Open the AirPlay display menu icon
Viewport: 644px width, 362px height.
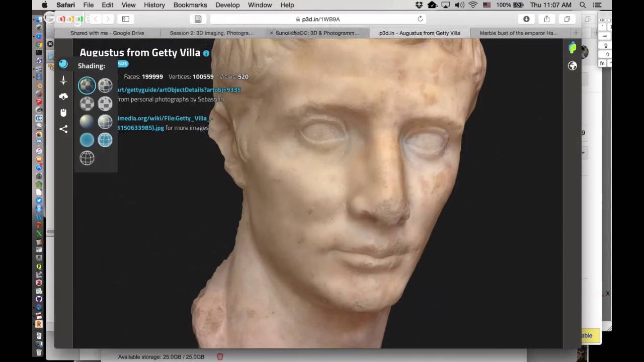click(445, 5)
